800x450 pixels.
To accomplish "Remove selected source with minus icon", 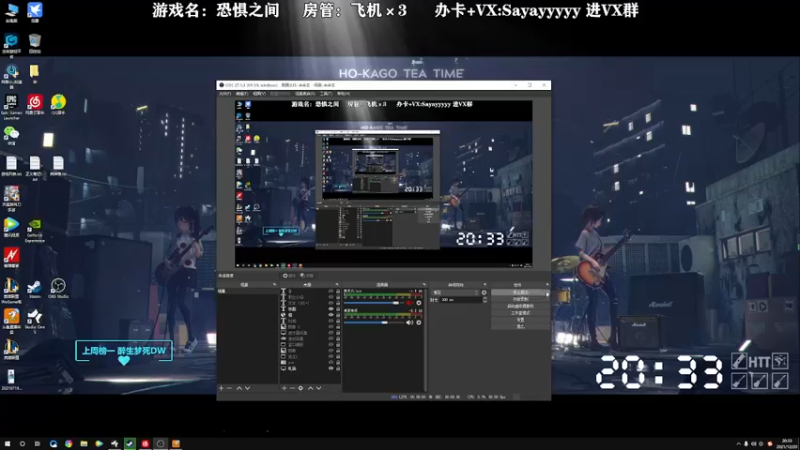I will pyautogui.click(x=292, y=388).
